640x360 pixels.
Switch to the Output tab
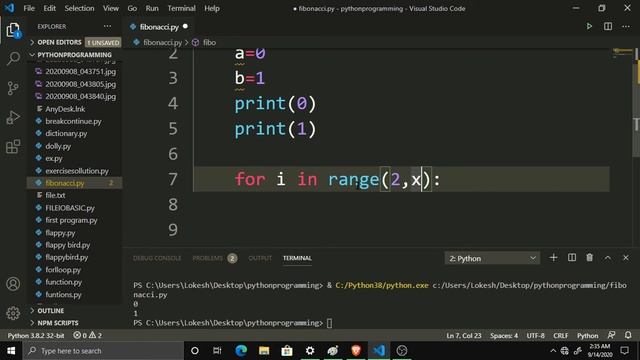pyautogui.click(x=260, y=258)
